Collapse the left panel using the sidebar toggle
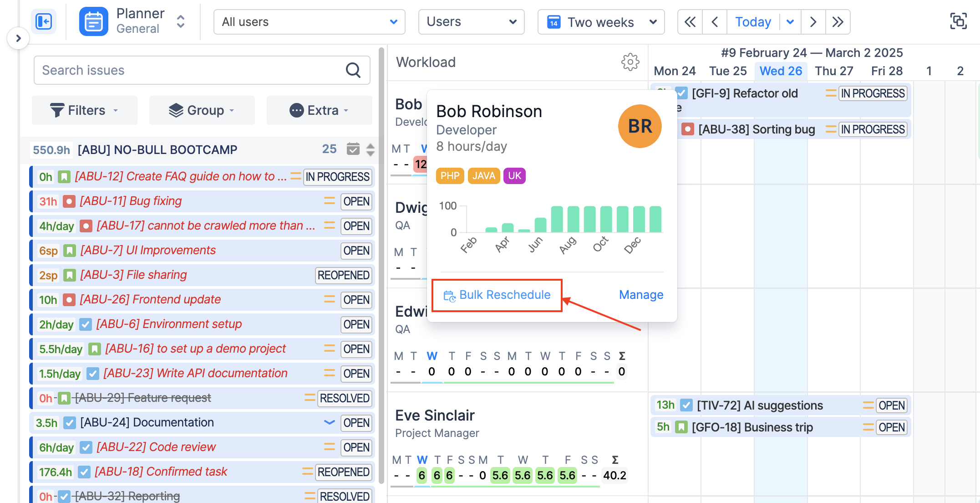 point(44,21)
